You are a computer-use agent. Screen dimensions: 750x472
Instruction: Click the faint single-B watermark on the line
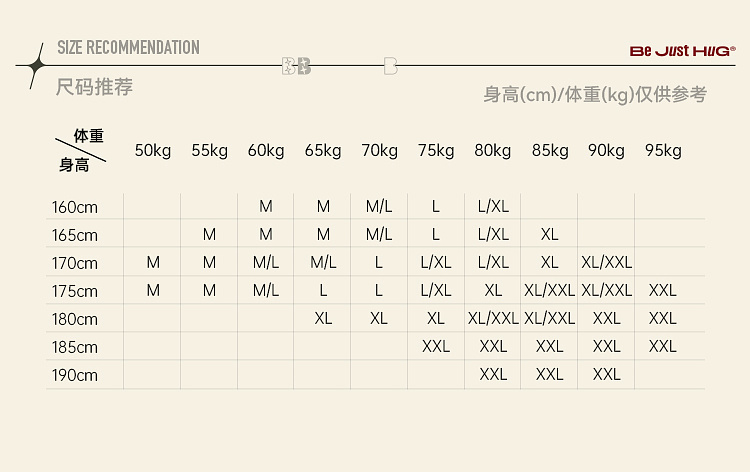pyautogui.click(x=390, y=67)
